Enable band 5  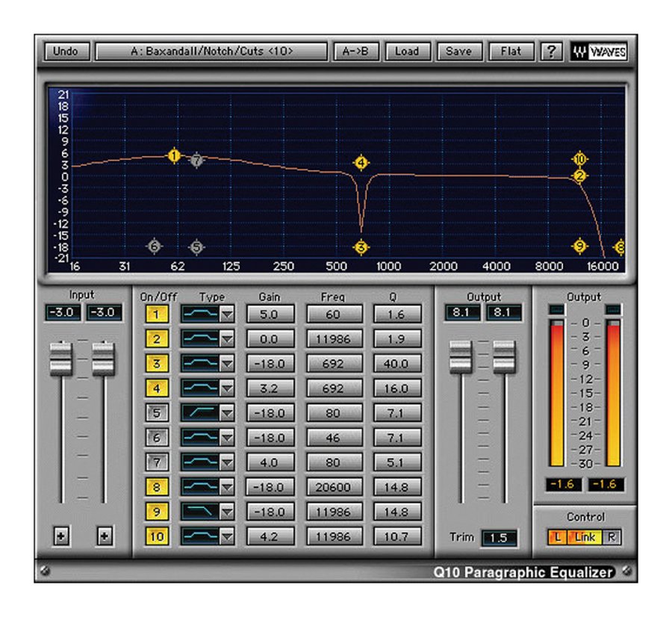157,413
